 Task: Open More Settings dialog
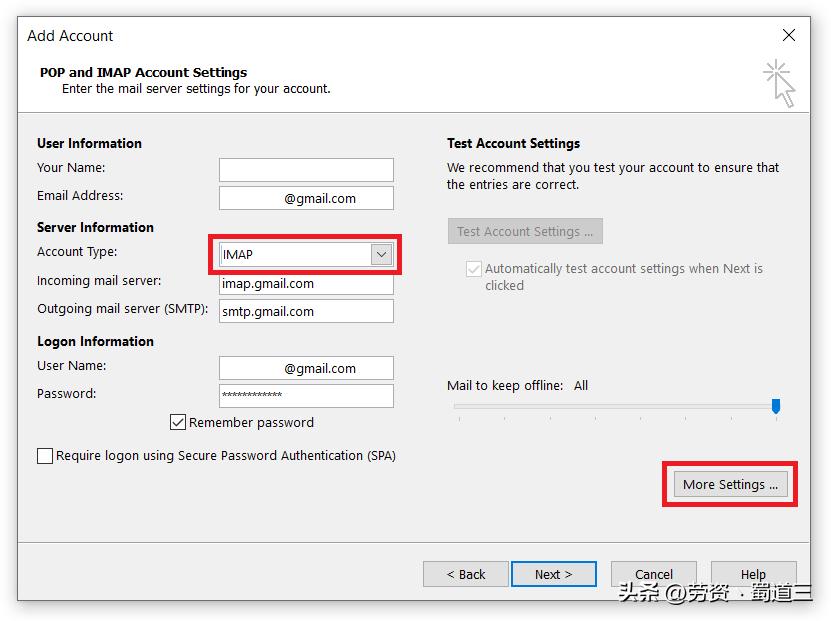point(729,484)
